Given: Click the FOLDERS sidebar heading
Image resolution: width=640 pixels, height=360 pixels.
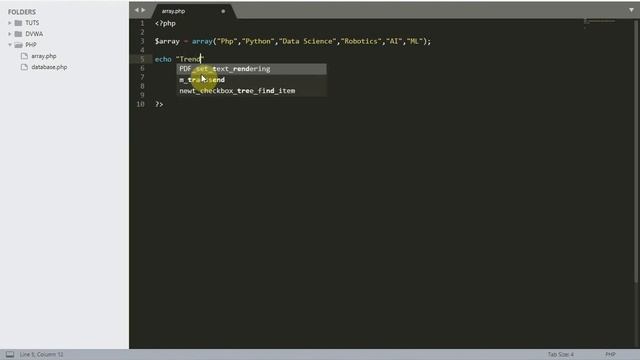Looking at the screenshot, I should point(22,12).
